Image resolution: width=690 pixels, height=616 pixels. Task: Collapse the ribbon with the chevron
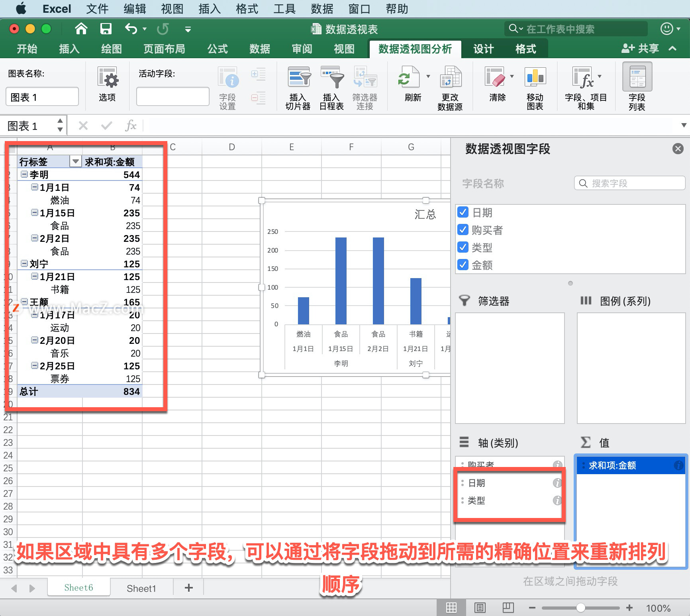673,48
